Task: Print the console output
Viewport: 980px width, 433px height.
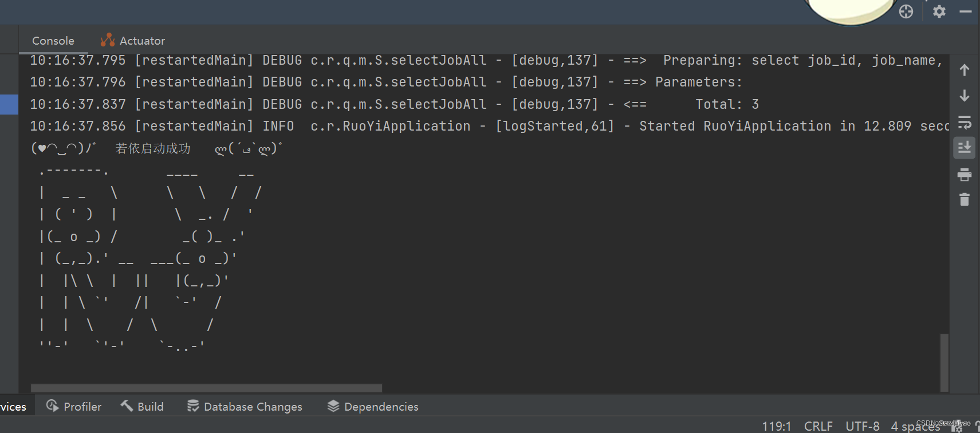Action: click(x=965, y=174)
